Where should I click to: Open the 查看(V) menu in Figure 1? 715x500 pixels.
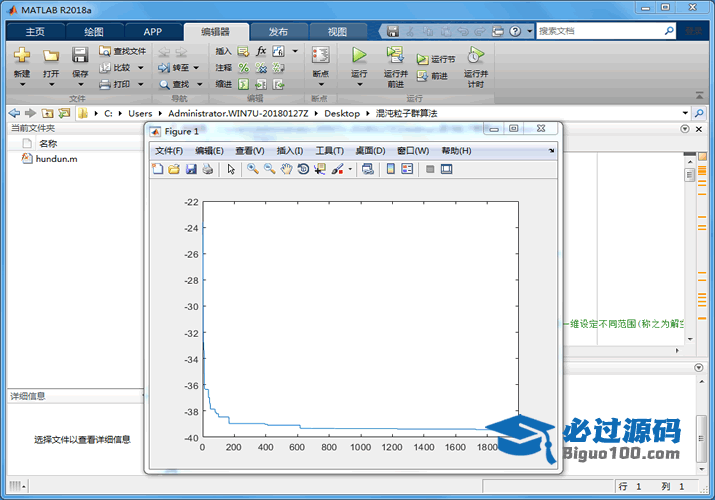tap(249, 151)
